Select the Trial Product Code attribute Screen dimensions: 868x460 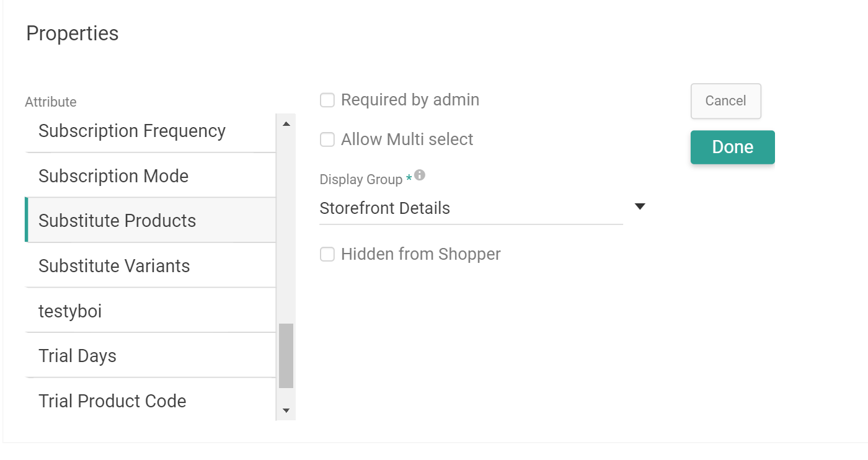tap(112, 401)
